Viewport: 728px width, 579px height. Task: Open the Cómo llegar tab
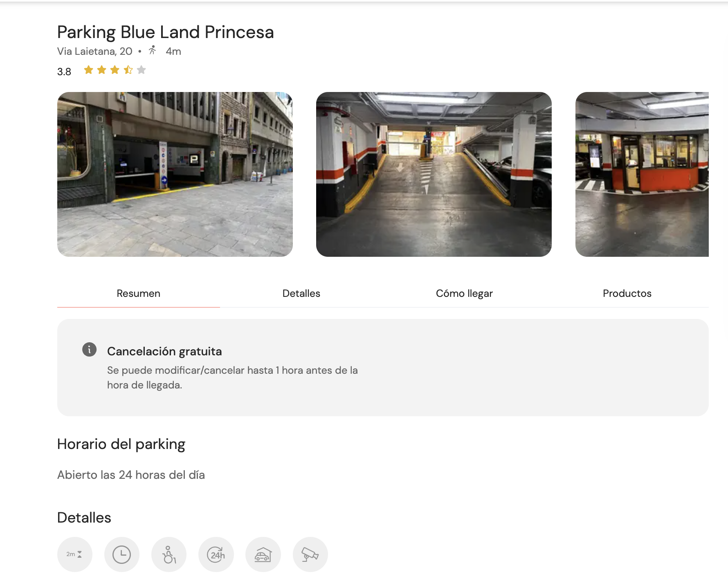tap(464, 293)
